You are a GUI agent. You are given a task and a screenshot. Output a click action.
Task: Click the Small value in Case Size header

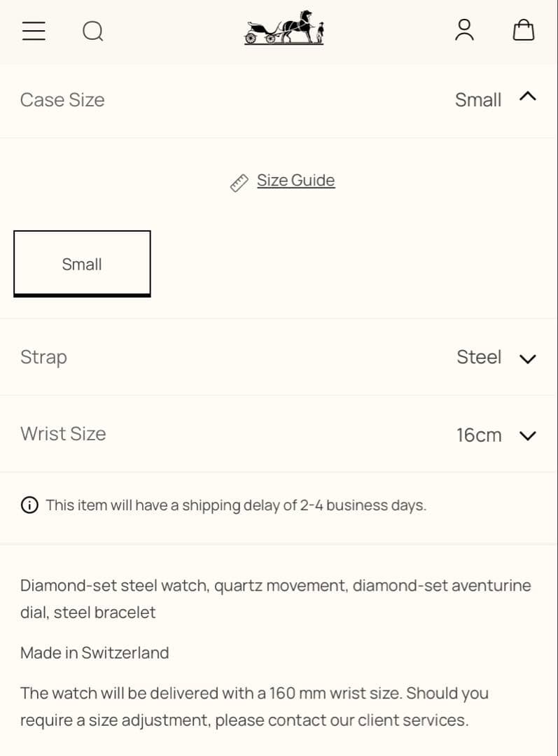478,100
